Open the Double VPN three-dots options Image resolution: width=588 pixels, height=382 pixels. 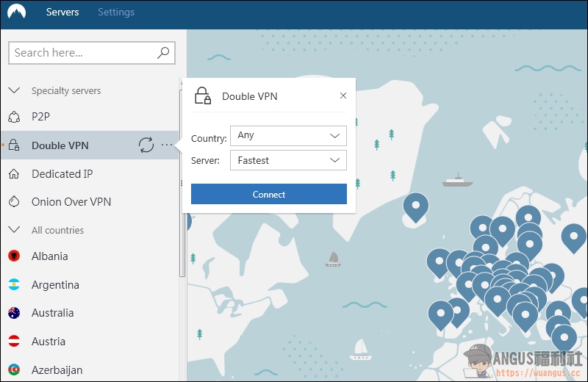point(167,145)
